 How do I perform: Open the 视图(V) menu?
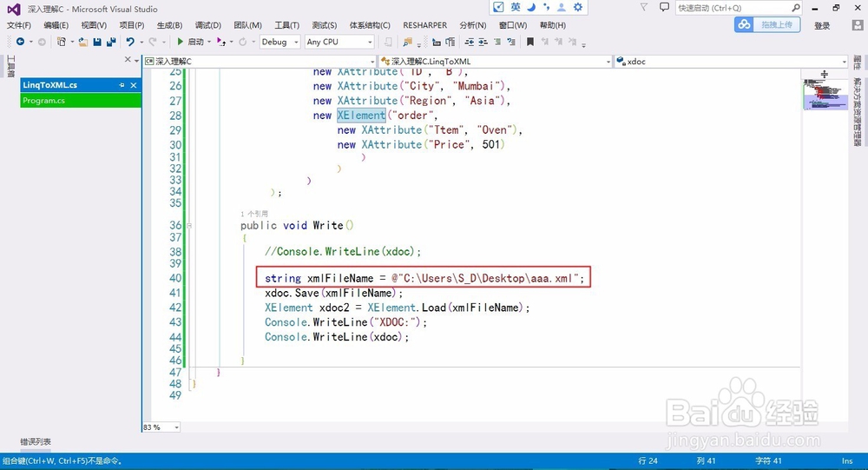[94, 25]
